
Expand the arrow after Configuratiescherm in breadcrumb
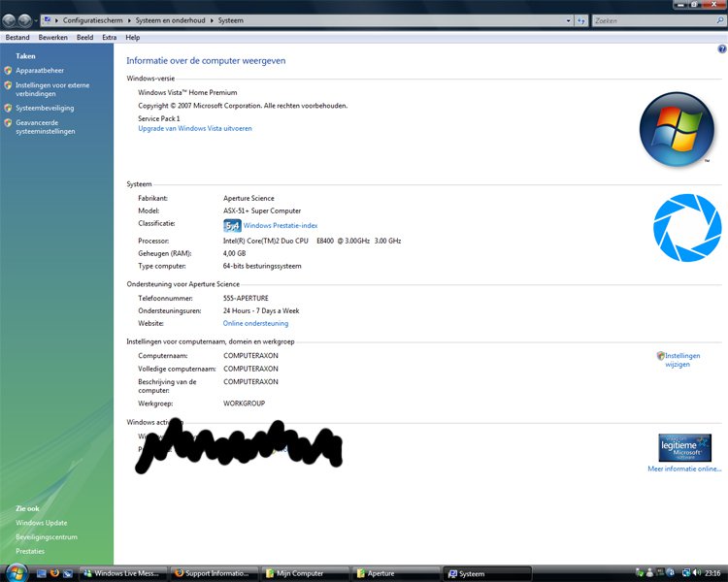[129, 20]
